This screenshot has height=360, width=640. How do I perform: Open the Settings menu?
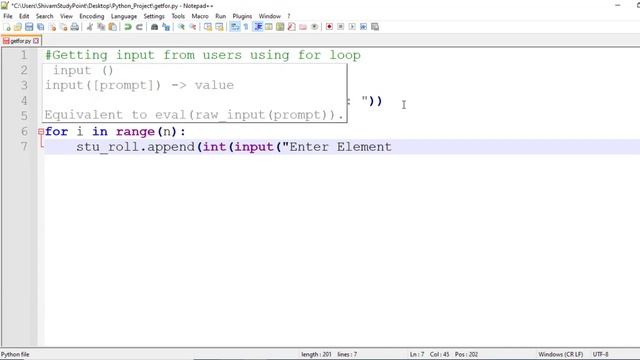tap(154, 16)
